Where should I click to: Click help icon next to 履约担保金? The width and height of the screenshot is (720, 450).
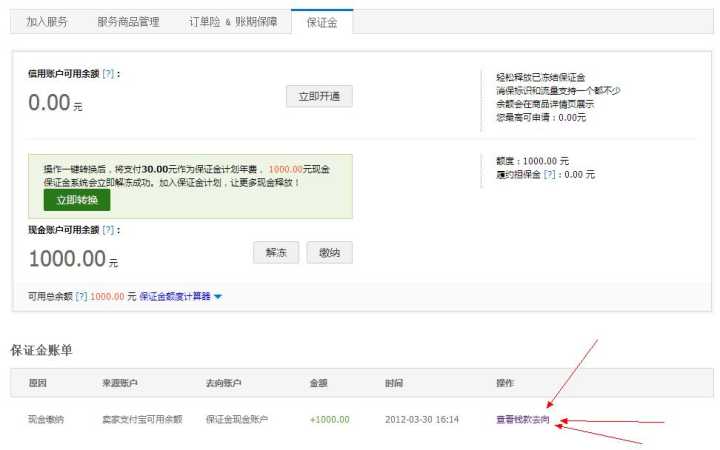coord(549,174)
